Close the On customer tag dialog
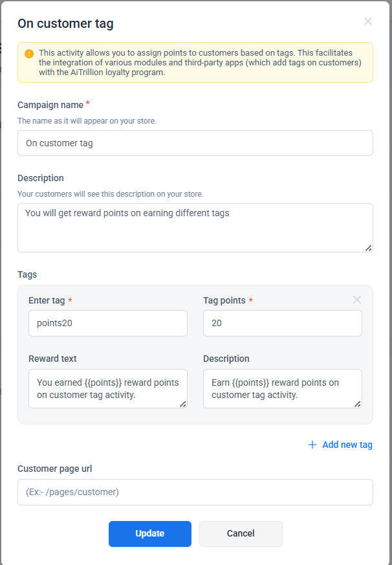 368,21
